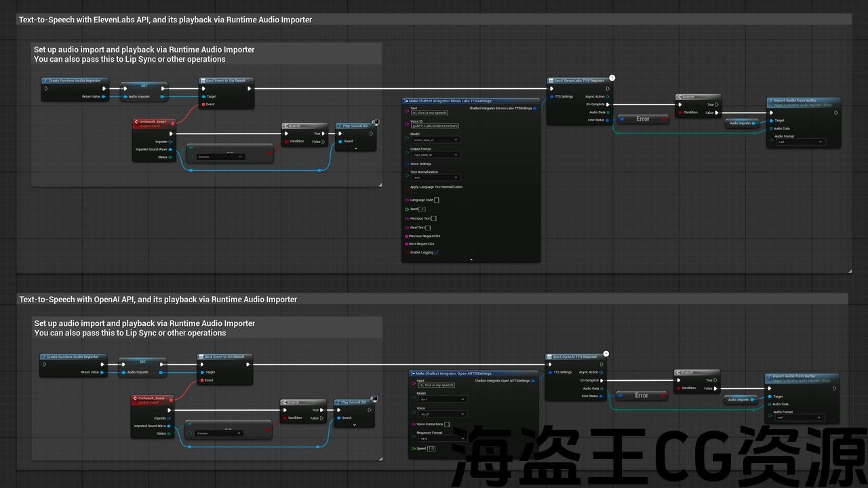Open the Output Format dropdown in Eleven Labs settings

[436, 155]
